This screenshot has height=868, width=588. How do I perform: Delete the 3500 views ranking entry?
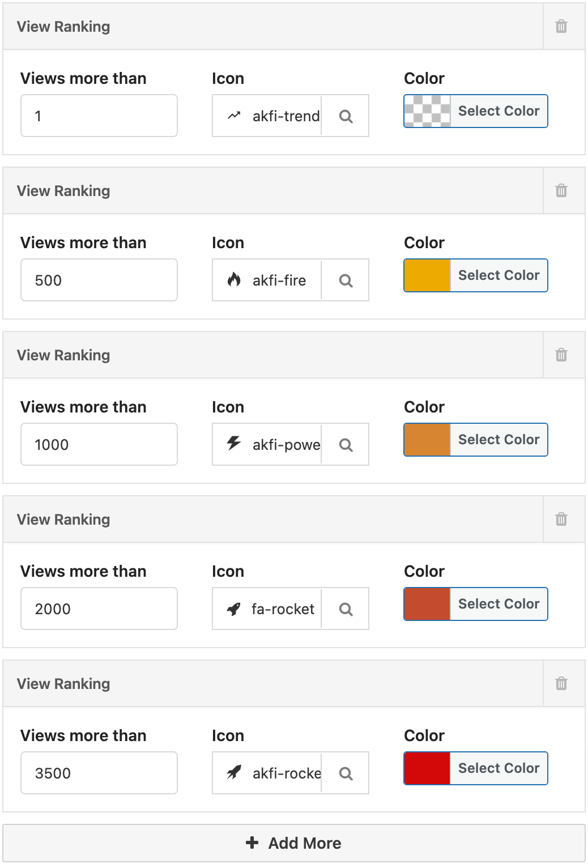click(561, 684)
